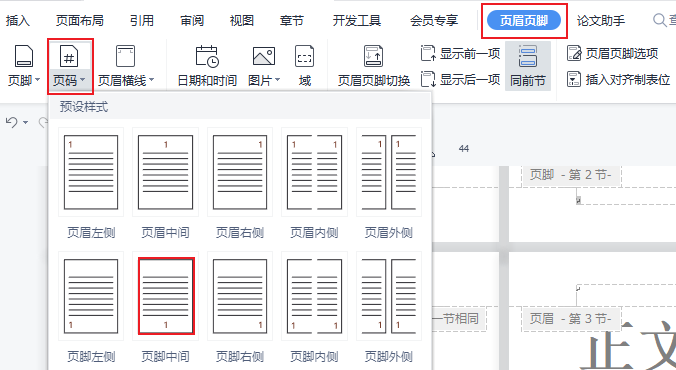Expand the 页脚 dropdown arrow
The width and height of the screenshot is (676, 370).
click(x=38, y=80)
